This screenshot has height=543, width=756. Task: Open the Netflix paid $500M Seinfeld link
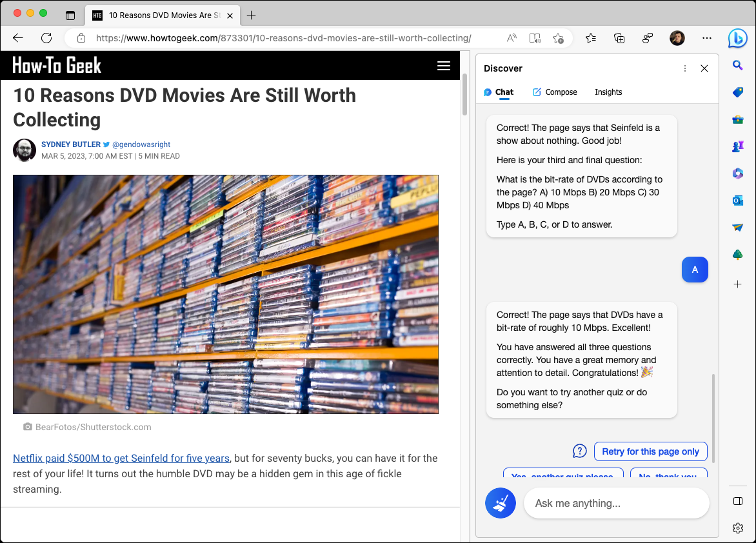coord(121,458)
